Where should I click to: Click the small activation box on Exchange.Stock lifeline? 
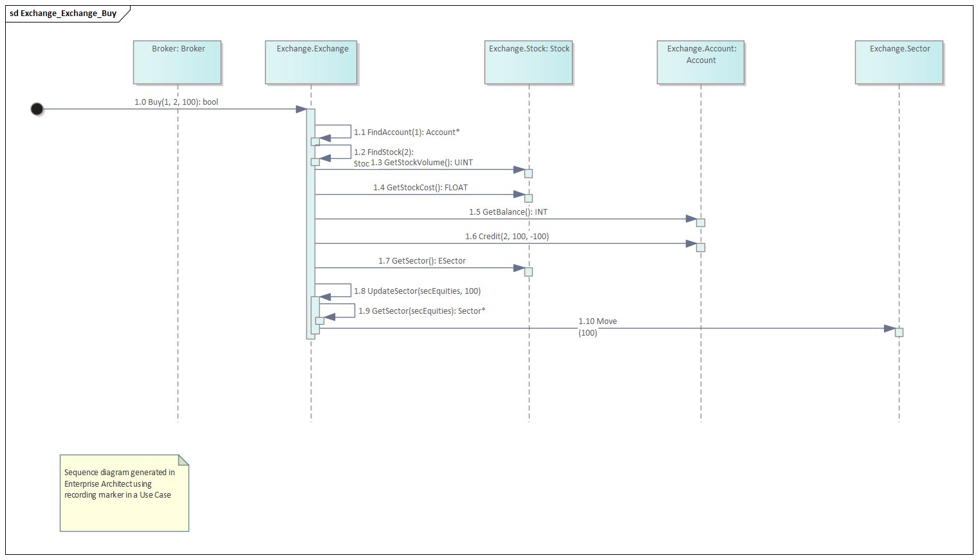click(x=528, y=173)
